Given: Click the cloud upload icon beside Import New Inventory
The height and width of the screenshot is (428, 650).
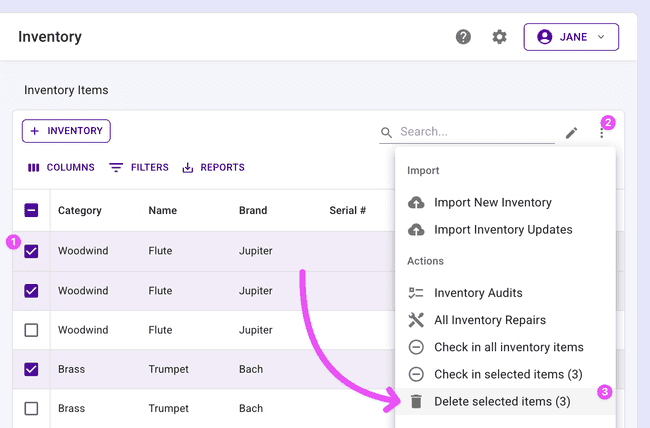Looking at the screenshot, I should 416,202.
